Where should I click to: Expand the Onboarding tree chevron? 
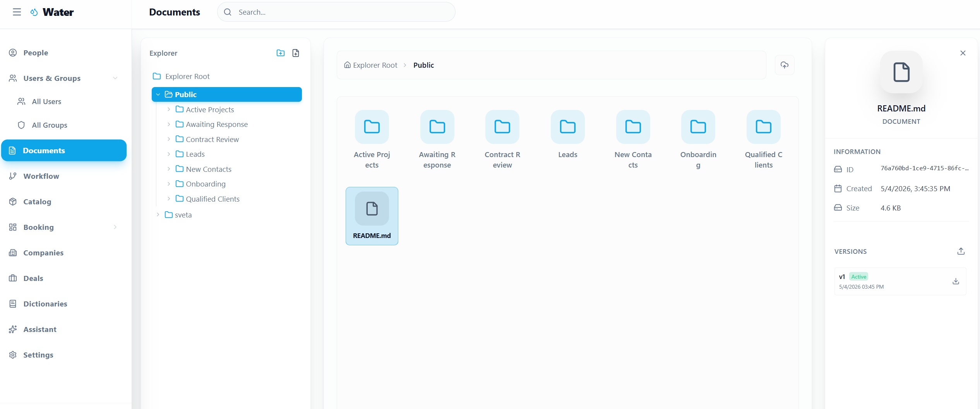pyautogui.click(x=169, y=184)
